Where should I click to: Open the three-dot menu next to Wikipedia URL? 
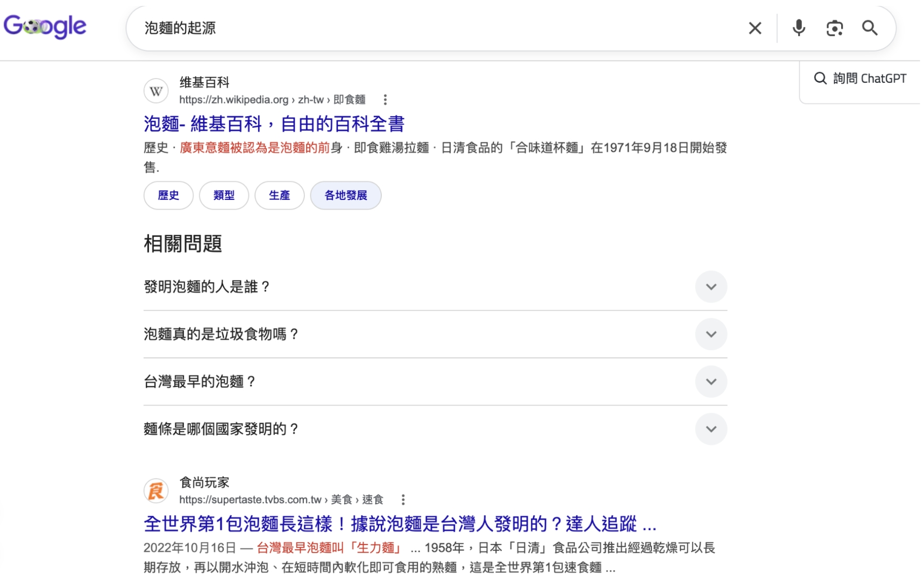[x=386, y=100]
